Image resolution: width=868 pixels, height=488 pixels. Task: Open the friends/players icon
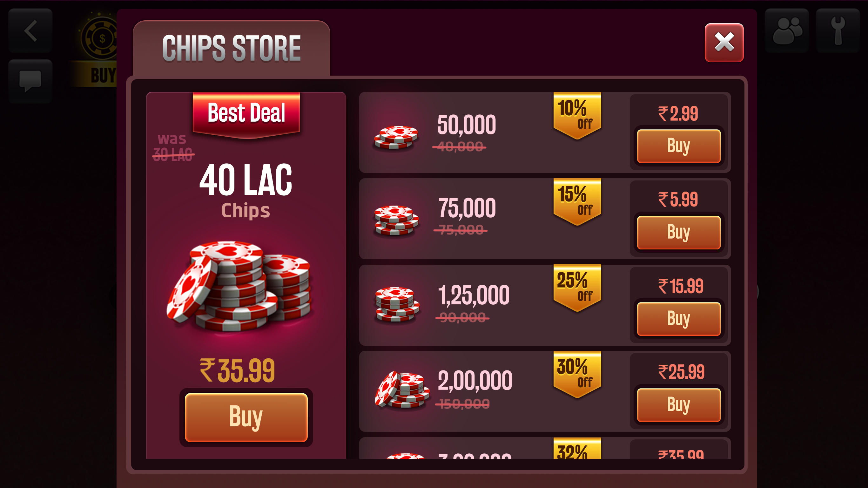click(x=787, y=31)
